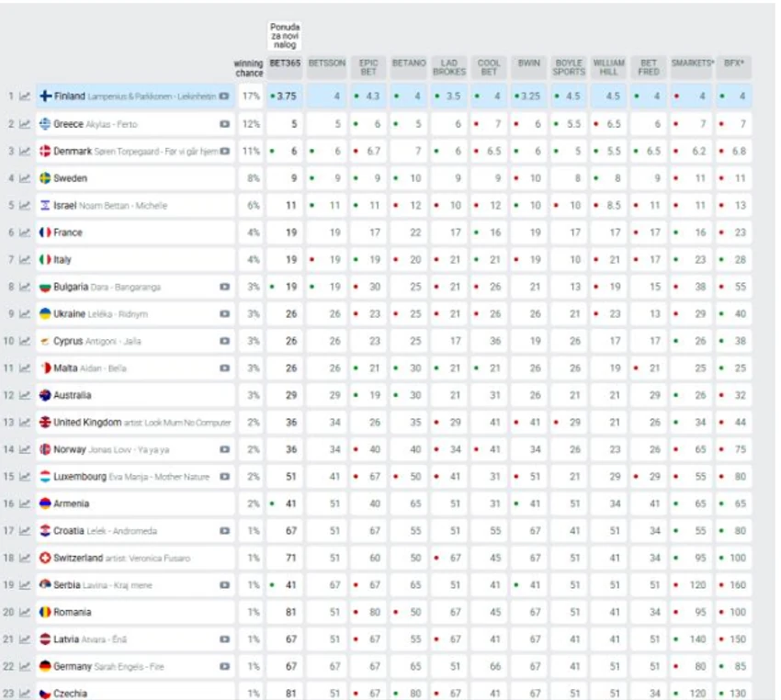Screen dimensions: 781x700
Task: Click the Israel flag icon
Action: [x=46, y=206]
